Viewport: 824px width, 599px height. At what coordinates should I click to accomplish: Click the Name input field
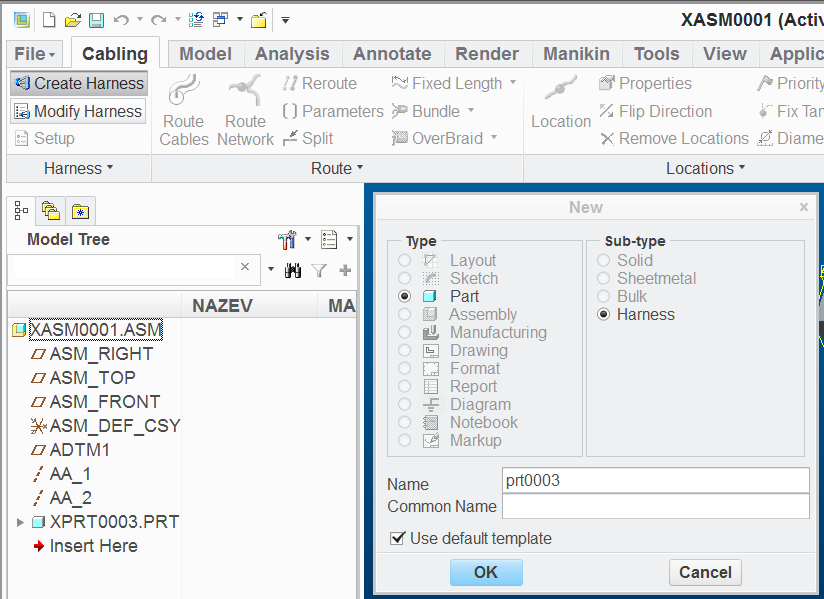655,480
